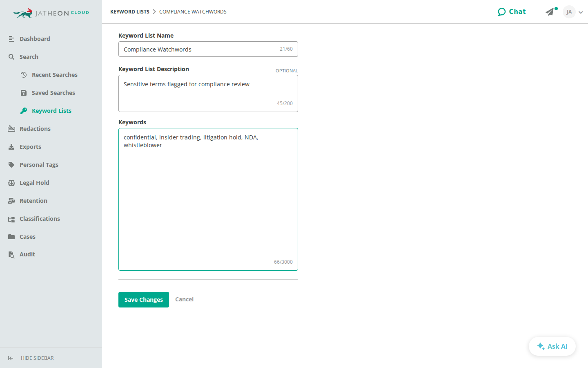Click the Keyword List Name input
The height and width of the screenshot is (368, 588).
(208, 49)
